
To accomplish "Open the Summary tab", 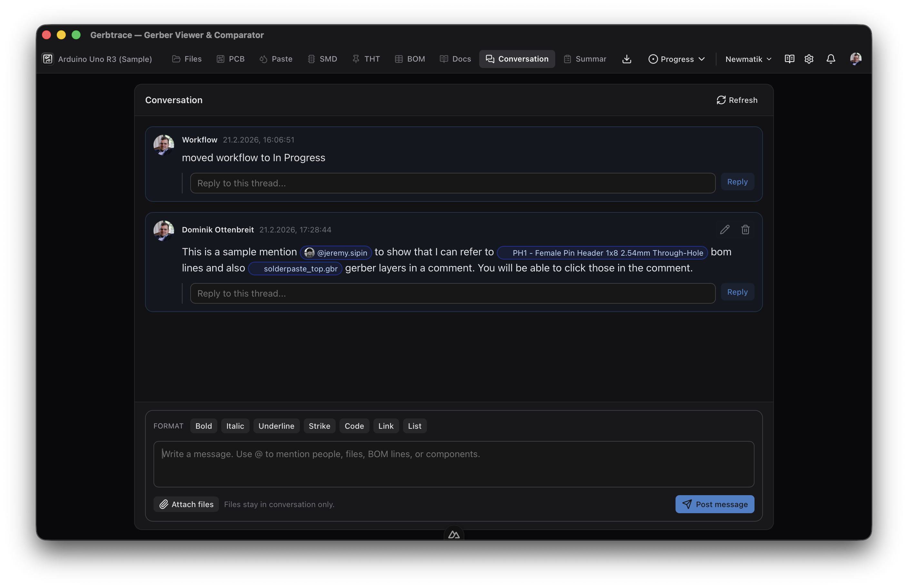I will (585, 59).
